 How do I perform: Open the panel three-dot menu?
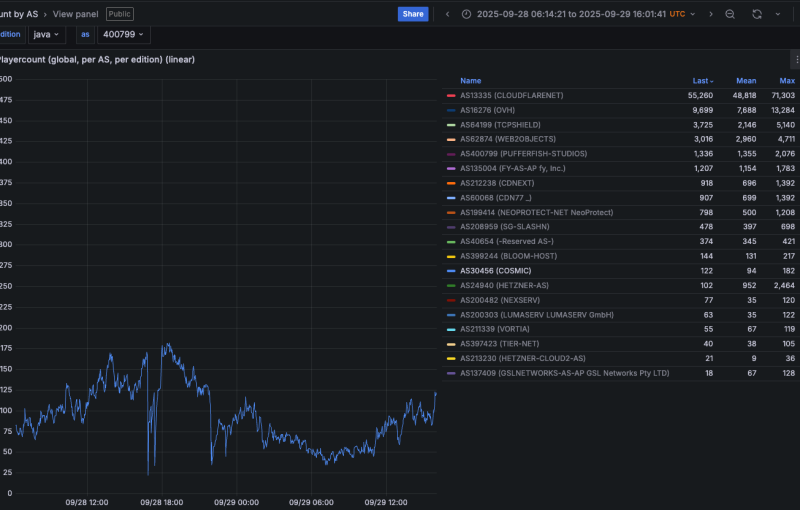(x=796, y=60)
